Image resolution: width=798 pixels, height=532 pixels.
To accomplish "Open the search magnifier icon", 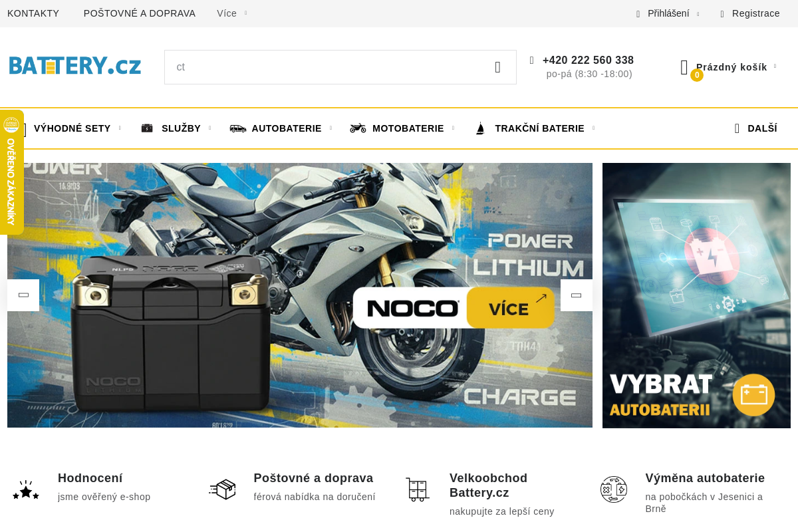I will 497,67.
